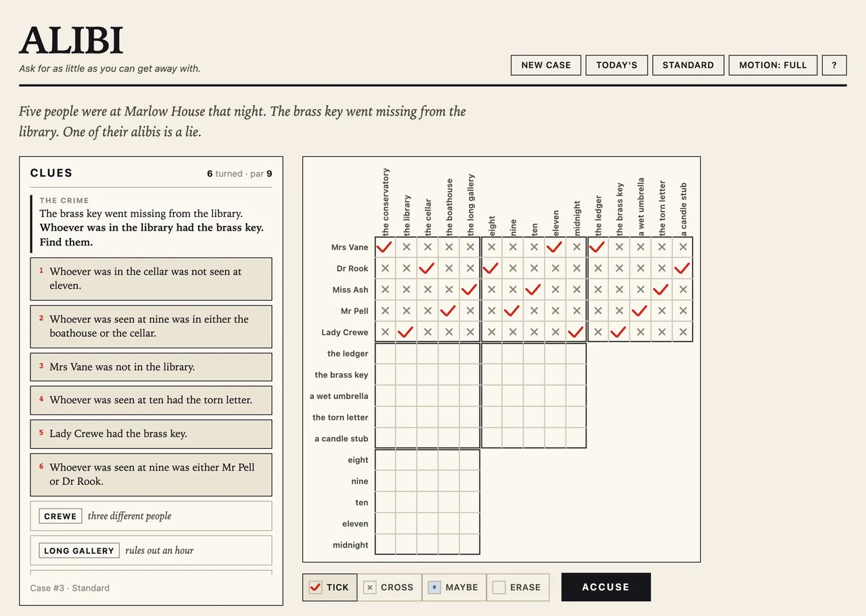Screen dimensions: 866x616
Task: Click Lady Crewe's library tick
Action: click(x=406, y=332)
